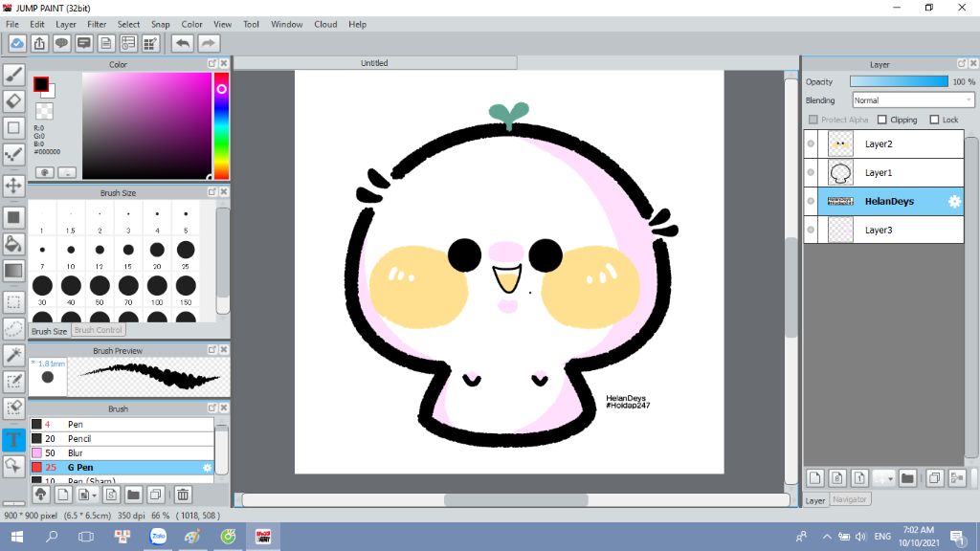
Task: Close the Brush Size panel
Action: coord(224,191)
